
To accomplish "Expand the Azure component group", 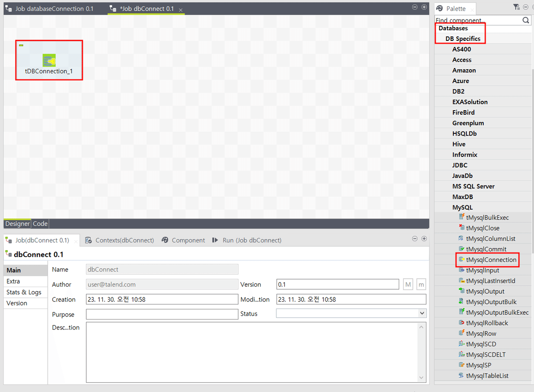I will (x=461, y=81).
